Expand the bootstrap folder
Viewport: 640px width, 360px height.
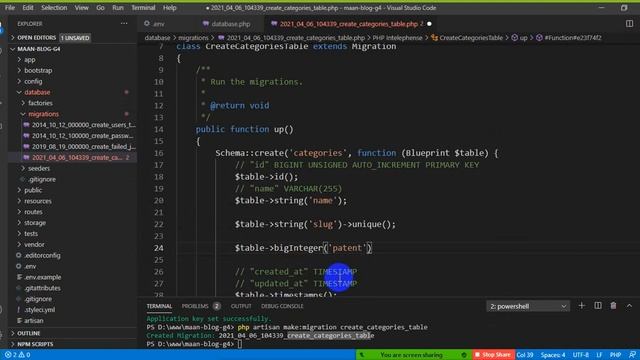click(38, 71)
